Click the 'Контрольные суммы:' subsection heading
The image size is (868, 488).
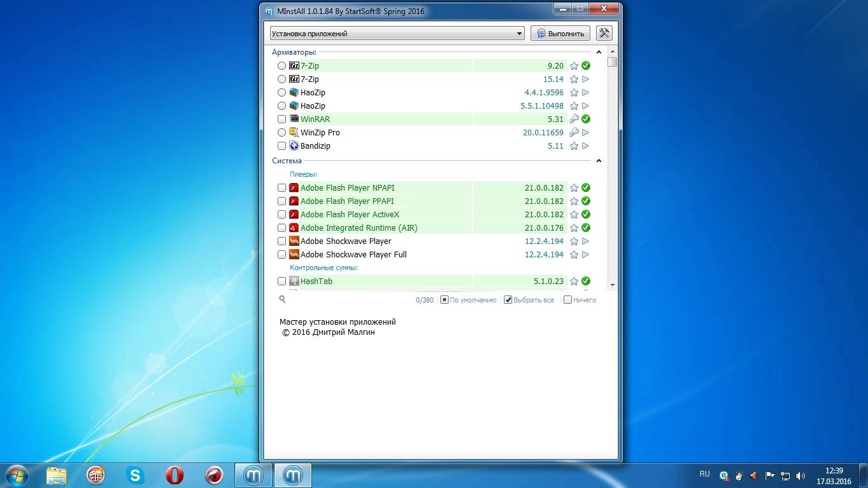pos(323,268)
